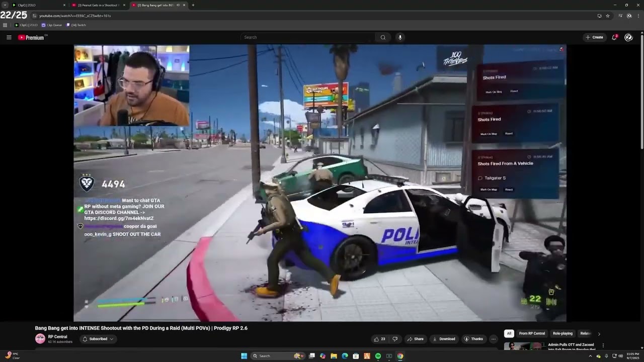Viewport: 644px width, 362px height.
Task: Open File Explorer from the taskbar
Action: click(334, 356)
